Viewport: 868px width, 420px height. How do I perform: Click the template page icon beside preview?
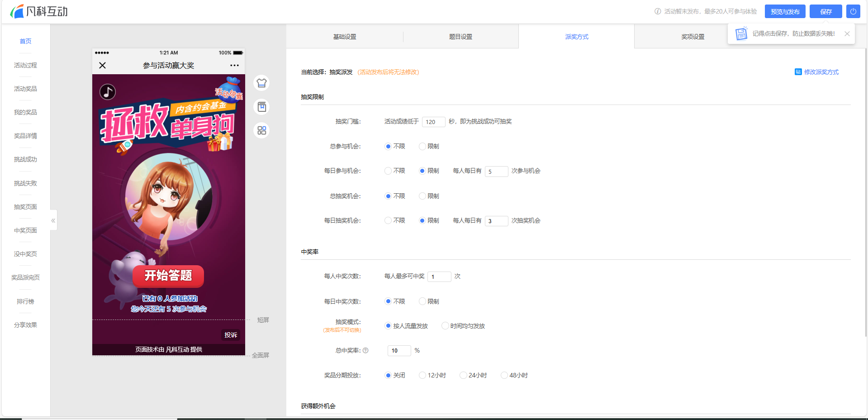point(261,107)
